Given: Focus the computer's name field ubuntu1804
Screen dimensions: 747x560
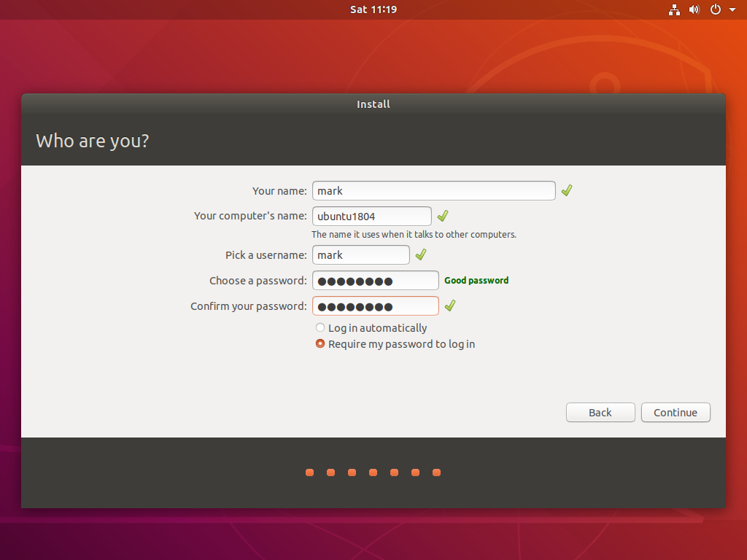Looking at the screenshot, I should [x=372, y=216].
